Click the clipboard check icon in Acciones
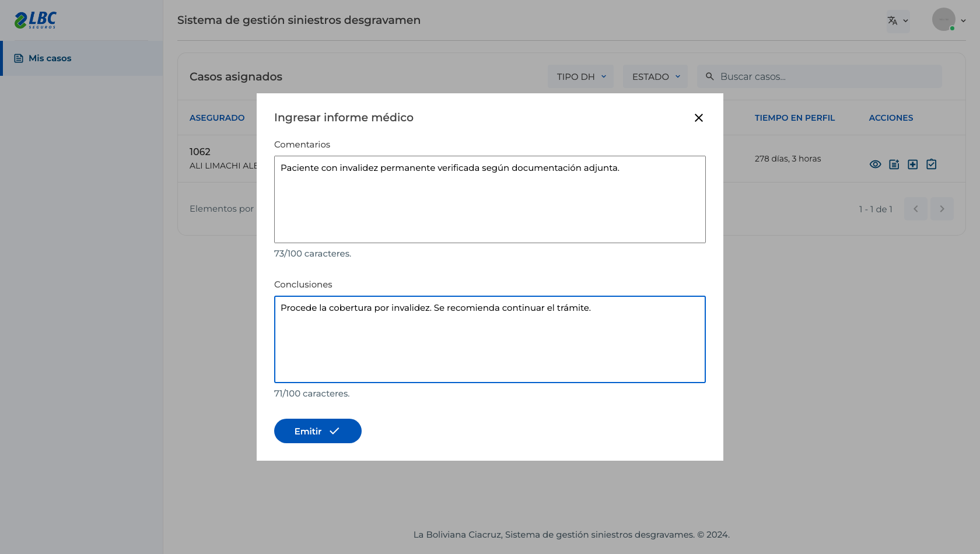Screen dimensions: 980x554 pyautogui.click(x=932, y=164)
